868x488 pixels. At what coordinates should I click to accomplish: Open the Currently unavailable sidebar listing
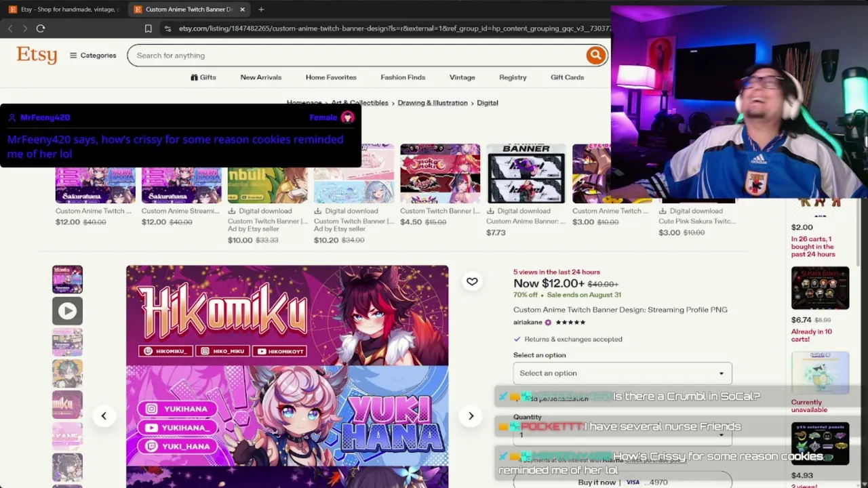[820, 373]
